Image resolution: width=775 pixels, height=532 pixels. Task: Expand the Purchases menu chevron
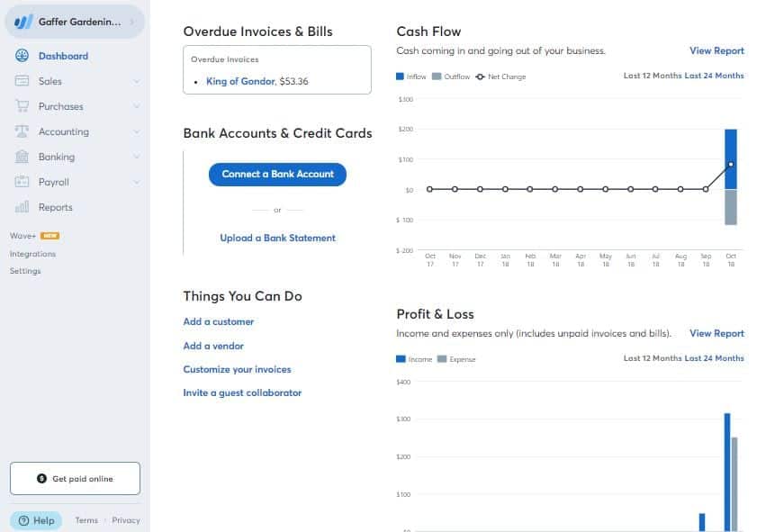click(x=136, y=106)
